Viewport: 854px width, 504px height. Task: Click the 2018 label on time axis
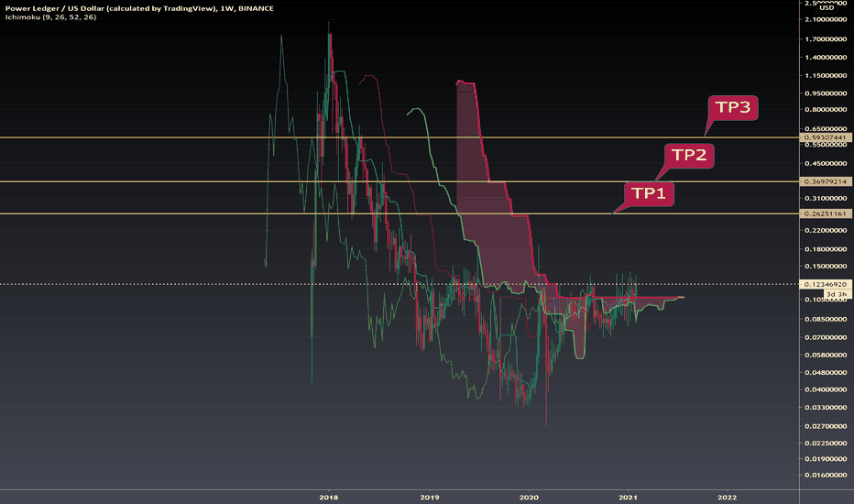328,497
